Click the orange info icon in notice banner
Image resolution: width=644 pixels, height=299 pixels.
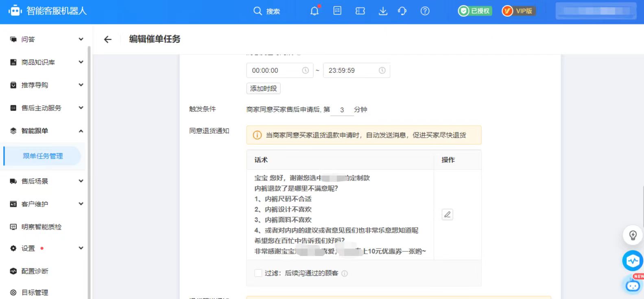click(257, 135)
